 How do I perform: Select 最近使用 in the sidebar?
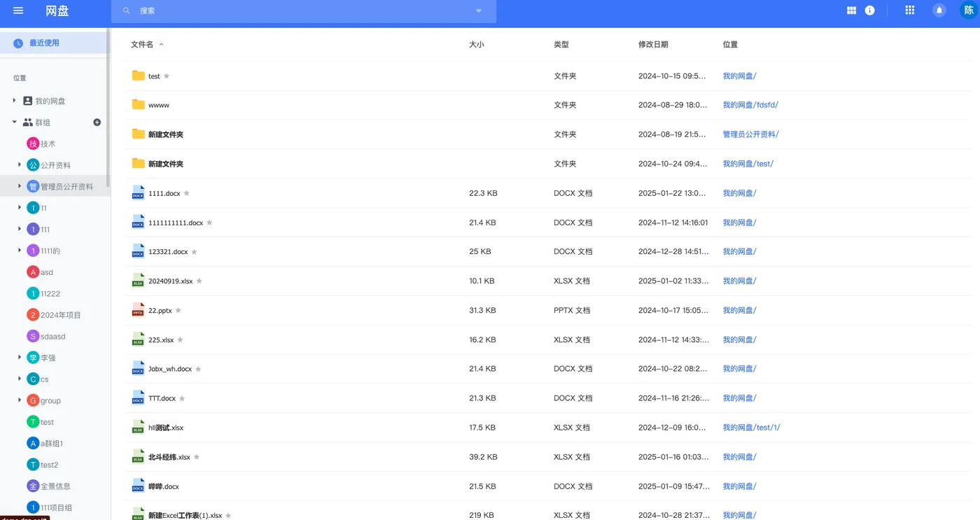pos(44,43)
